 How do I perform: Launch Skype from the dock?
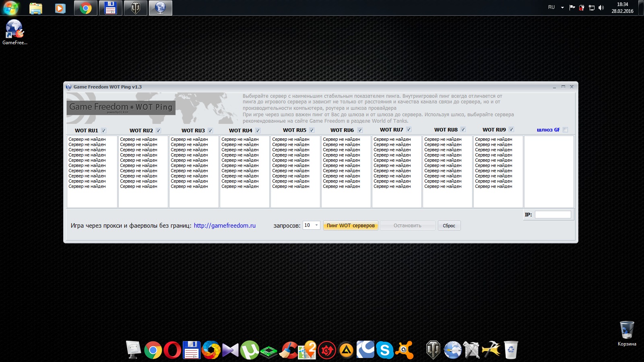point(385,350)
